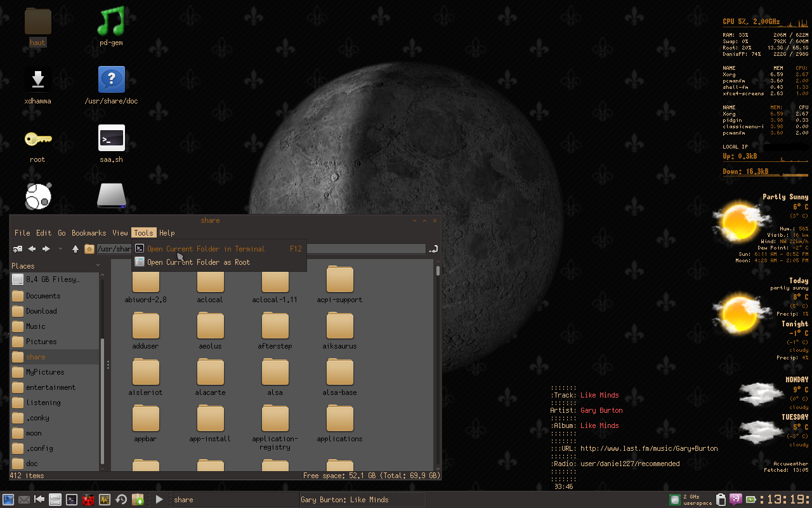Click Gary Burton: Like Minds taskbar entry

362,500
